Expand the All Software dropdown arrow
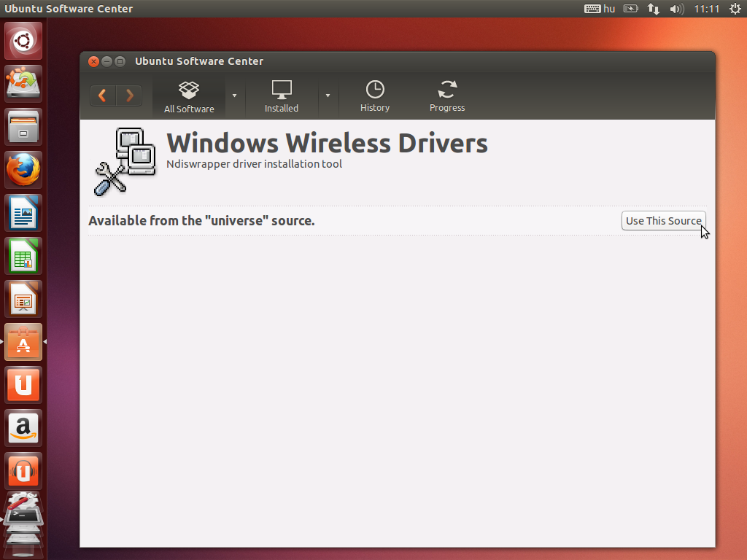 coord(234,96)
